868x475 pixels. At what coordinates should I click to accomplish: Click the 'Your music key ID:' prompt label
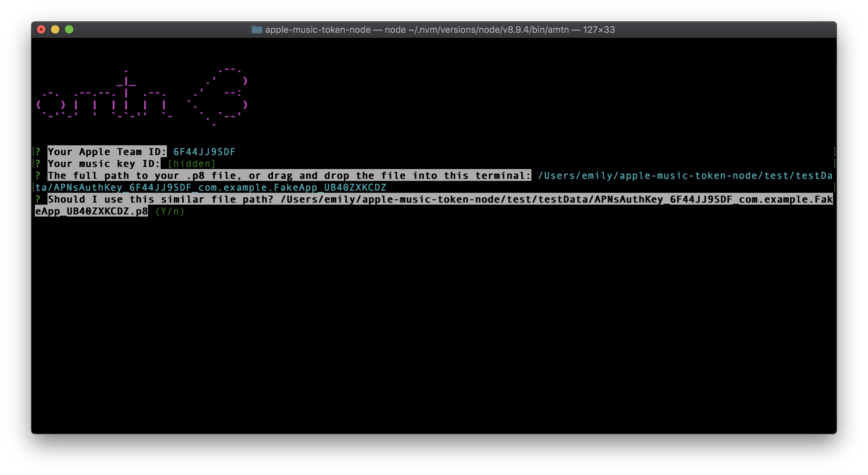103,164
